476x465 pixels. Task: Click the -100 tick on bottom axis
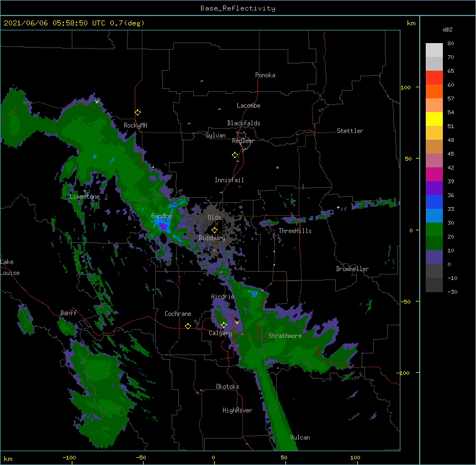click(69, 457)
